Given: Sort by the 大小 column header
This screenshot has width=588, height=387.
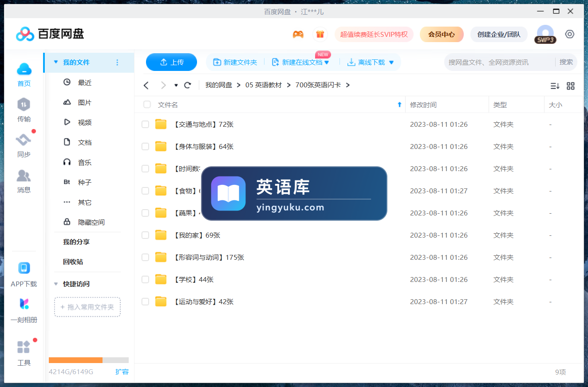Looking at the screenshot, I should pyautogui.click(x=556, y=105).
